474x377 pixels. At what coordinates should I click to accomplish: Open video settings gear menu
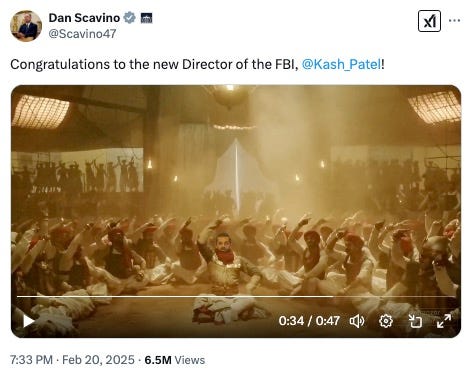[386, 321]
